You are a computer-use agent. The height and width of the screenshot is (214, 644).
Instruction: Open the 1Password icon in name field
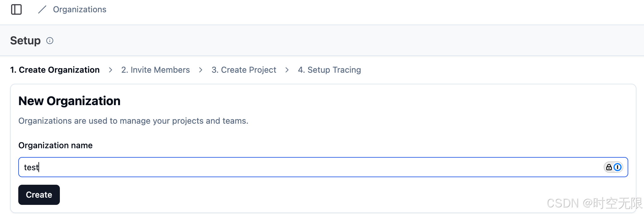point(618,167)
